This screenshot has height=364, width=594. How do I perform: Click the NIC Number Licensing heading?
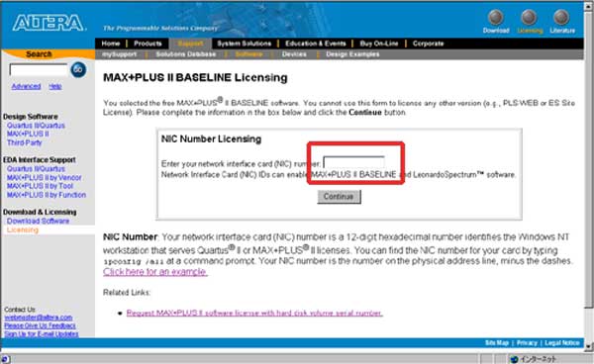click(x=211, y=139)
